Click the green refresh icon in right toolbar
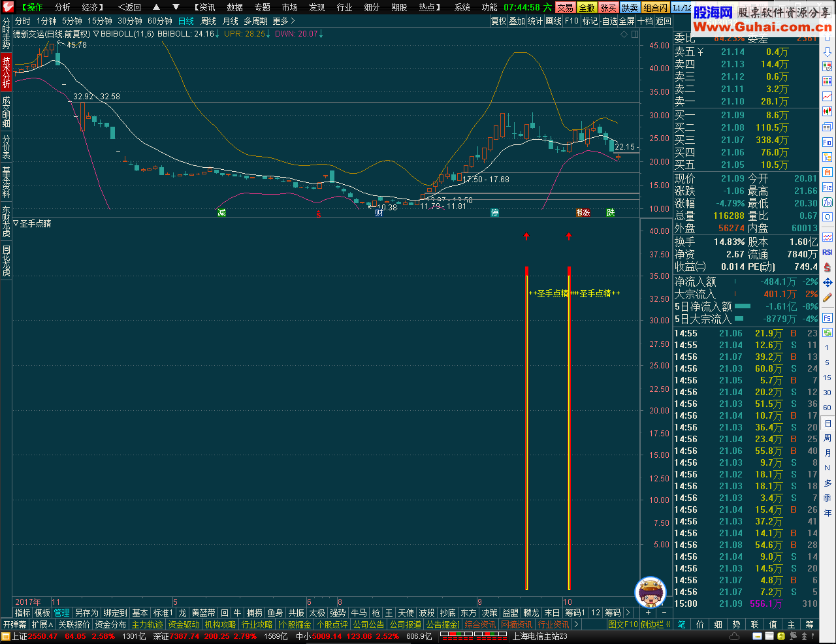The width and height of the screenshot is (836, 644). point(828,333)
